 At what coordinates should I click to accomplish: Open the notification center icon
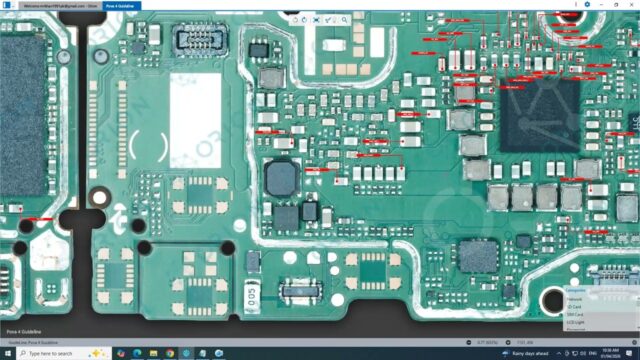pos(629,353)
